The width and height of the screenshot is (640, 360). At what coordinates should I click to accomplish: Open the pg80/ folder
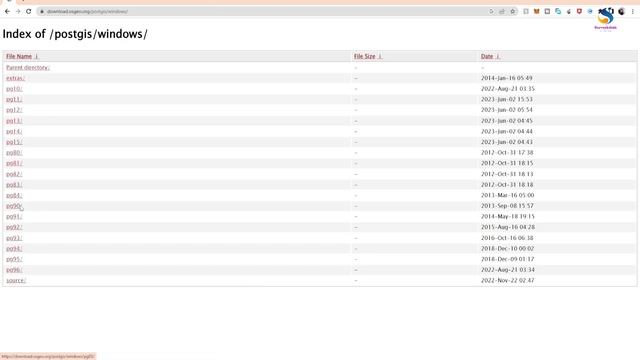(14, 153)
